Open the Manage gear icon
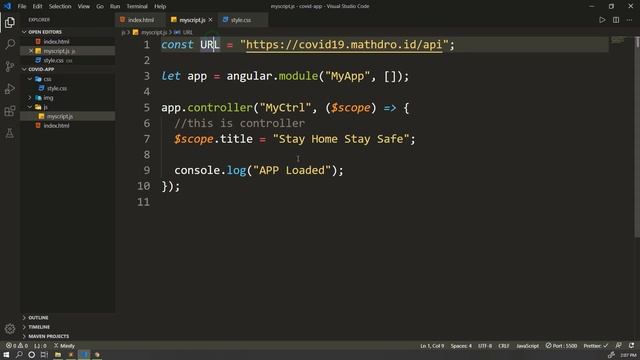The height and width of the screenshot is (360, 640). click(10, 328)
